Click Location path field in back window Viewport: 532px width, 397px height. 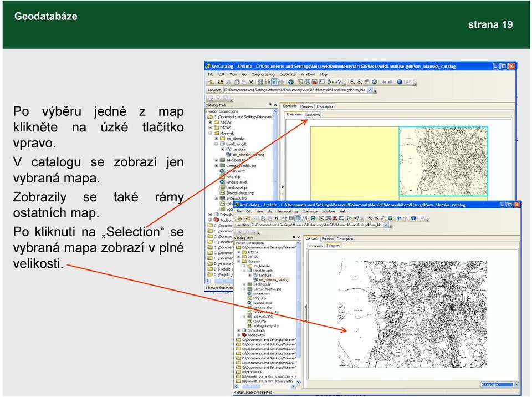point(295,90)
